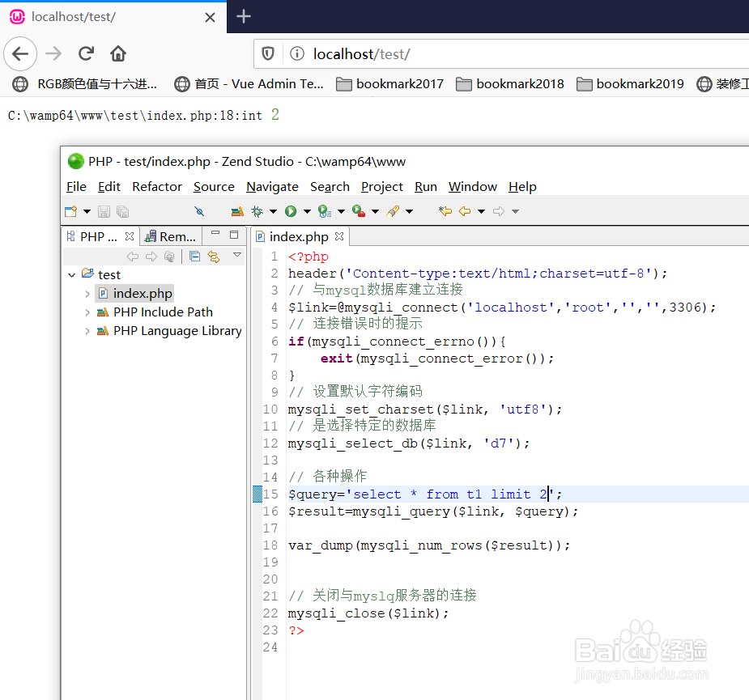
Task: Select index.php in the explorer tree
Action: [136, 293]
